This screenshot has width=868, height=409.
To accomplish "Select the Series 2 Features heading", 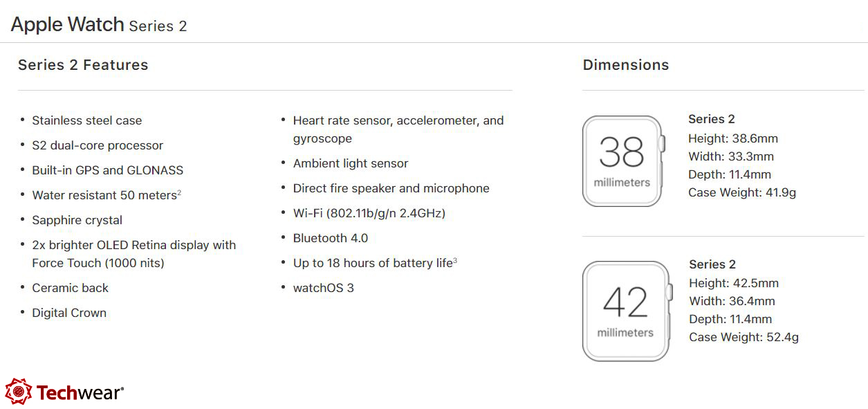I will tap(83, 65).
